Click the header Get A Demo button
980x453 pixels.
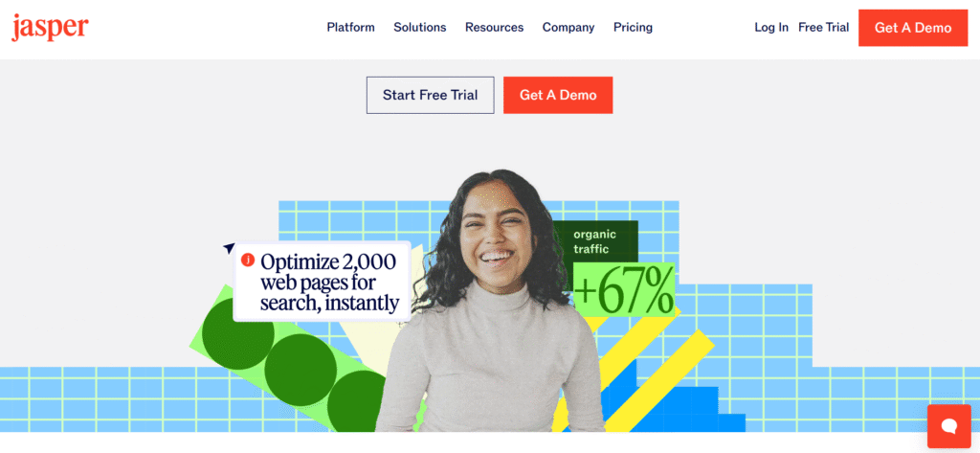click(x=913, y=28)
